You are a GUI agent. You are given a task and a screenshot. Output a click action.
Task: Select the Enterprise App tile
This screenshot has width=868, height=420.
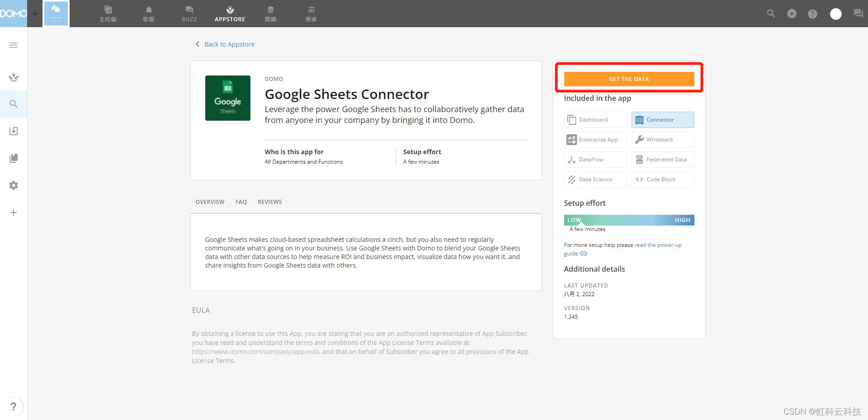pyautogui.click(x=595, y=140)
